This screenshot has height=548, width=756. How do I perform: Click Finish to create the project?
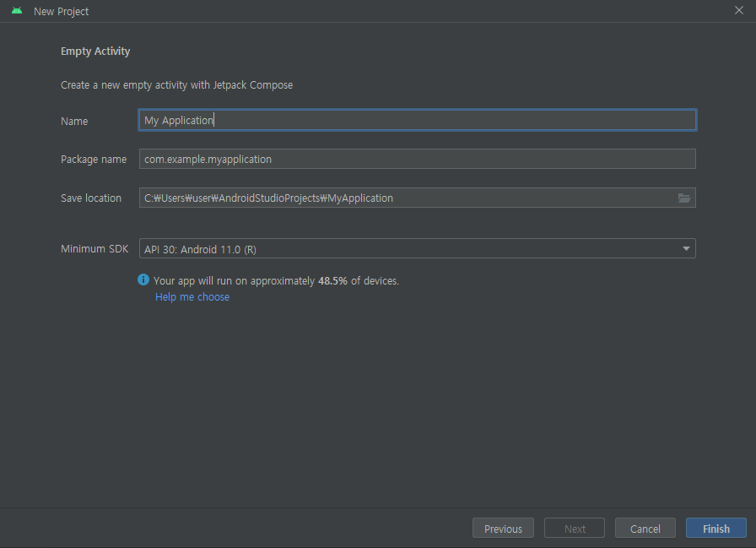coord(716,529)
